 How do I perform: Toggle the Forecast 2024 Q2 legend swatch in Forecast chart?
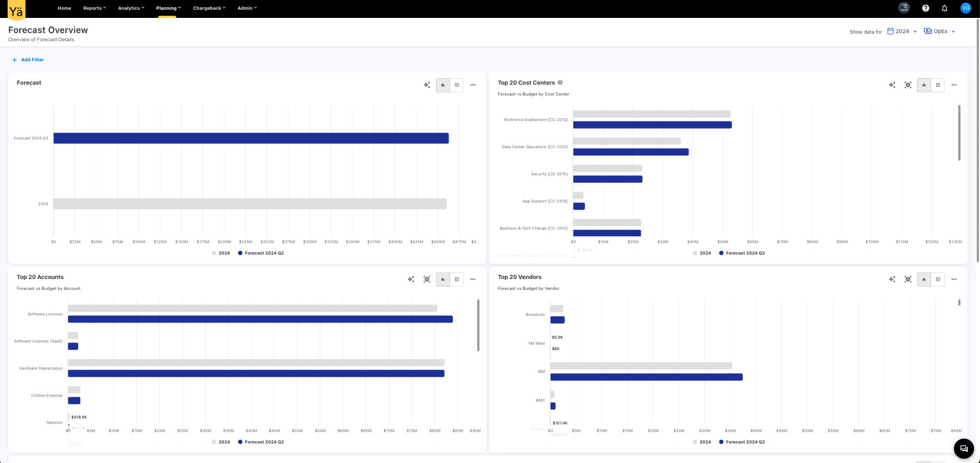point(241,253)
